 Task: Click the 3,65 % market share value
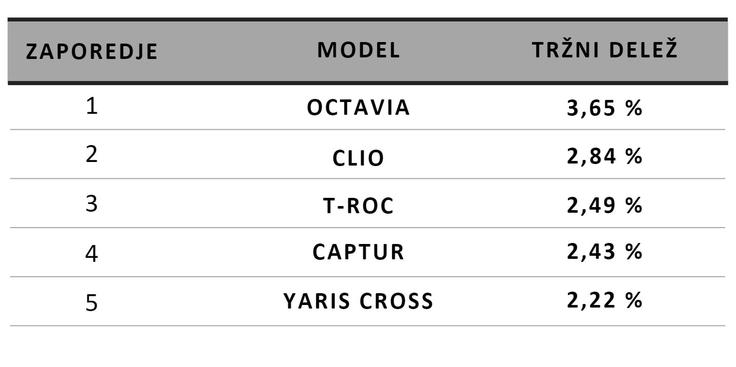click(x=605, y=109)
